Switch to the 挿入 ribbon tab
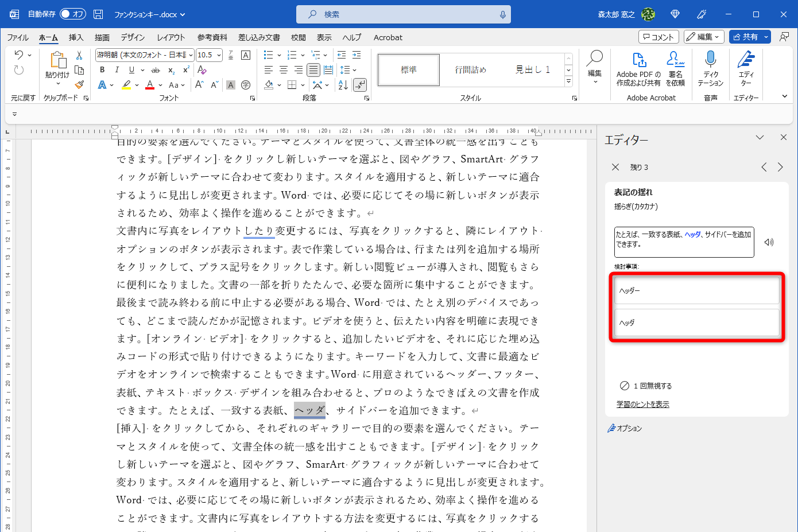798x532 pixels. 76,37
